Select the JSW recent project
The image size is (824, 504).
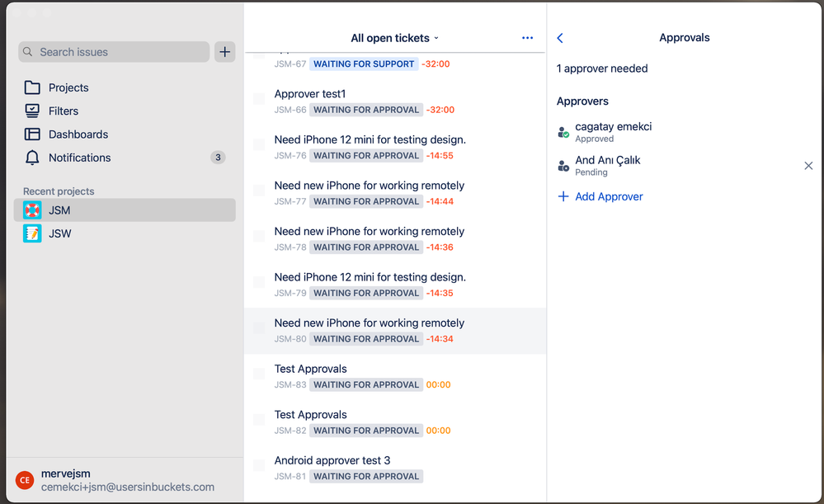[x=125, y=233]
